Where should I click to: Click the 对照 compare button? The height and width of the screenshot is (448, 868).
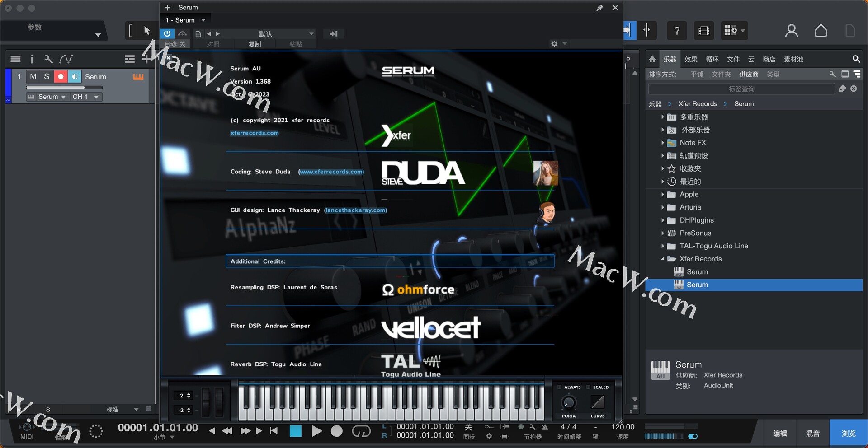pos(213,44)
